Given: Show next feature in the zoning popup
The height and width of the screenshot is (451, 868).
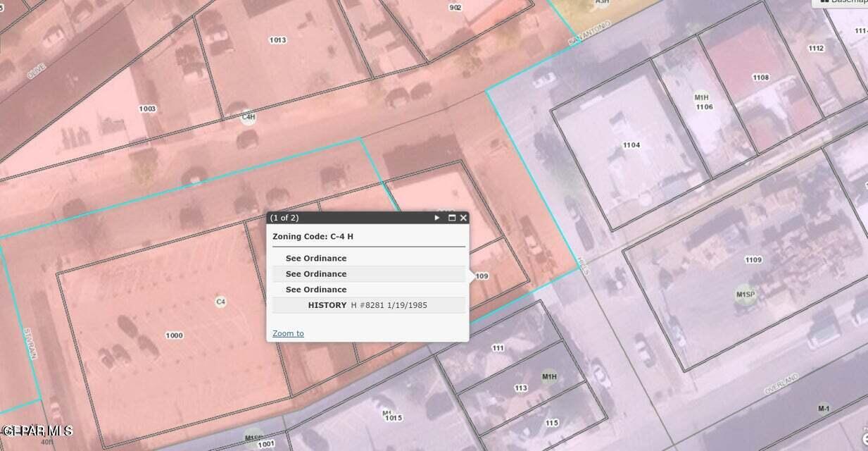Looking at the screenshot, I should (x=437, y=218).
